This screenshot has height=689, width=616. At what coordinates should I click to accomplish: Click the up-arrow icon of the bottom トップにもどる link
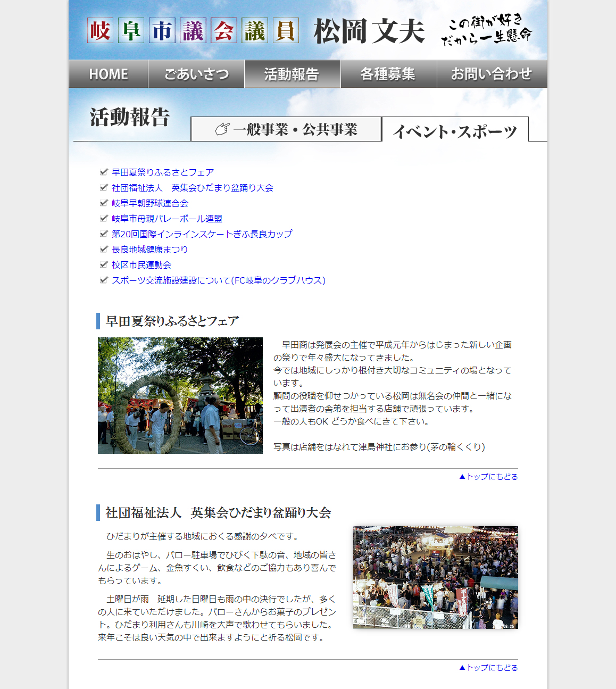(463, 667)
